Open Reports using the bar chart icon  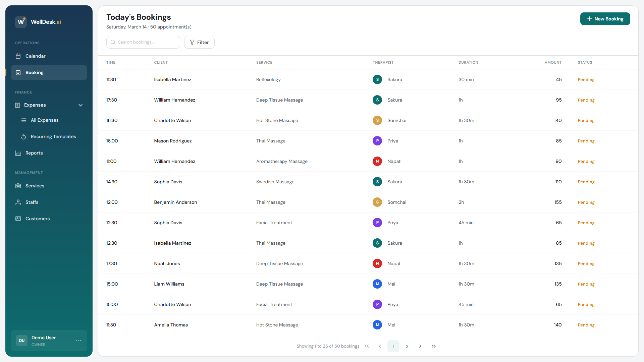[18, 153]
